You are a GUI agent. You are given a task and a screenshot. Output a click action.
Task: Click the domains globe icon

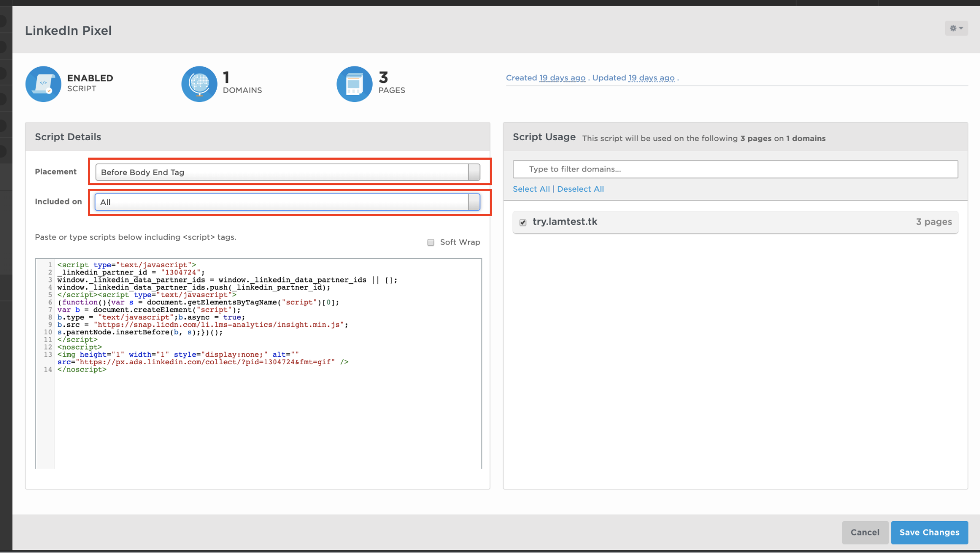point(200,84)
